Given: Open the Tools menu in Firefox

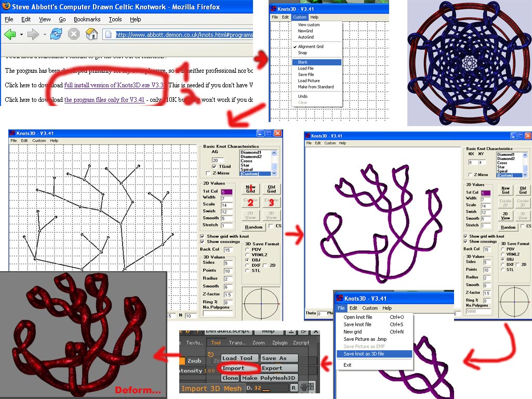Looking at the screenshot, I should (x=115, y=19).
